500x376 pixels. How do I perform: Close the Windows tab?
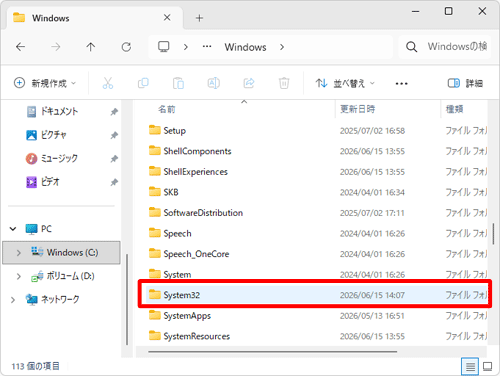click(x=167, y=18)
